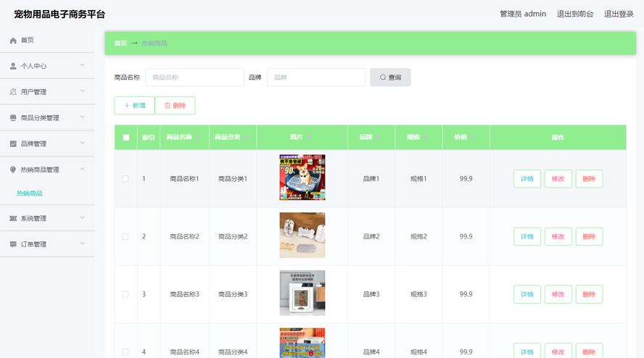Click the 管理员 admin label
This screenshot has width=644, height=358.
pos(523,14)
